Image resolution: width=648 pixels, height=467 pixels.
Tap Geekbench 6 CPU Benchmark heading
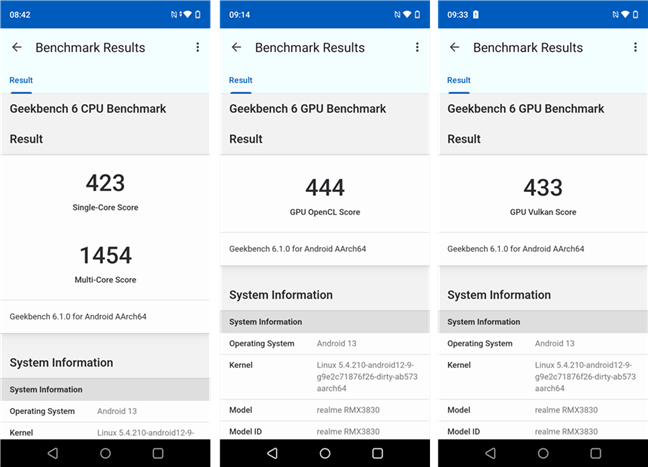88,109
